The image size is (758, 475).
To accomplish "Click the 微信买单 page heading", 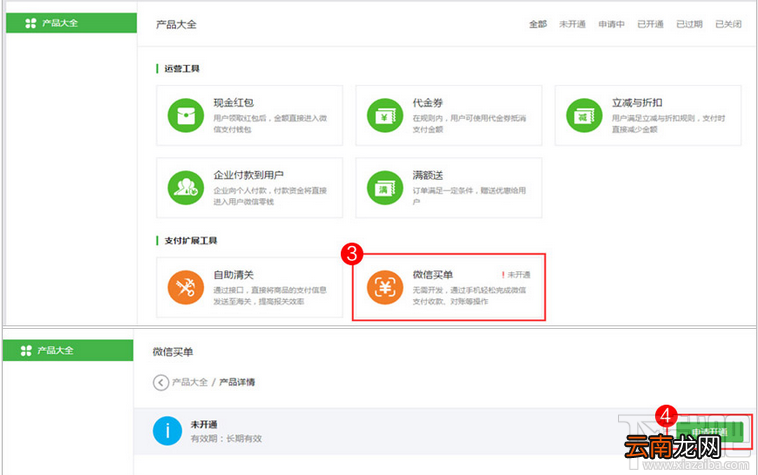I will tap(173, 352).
